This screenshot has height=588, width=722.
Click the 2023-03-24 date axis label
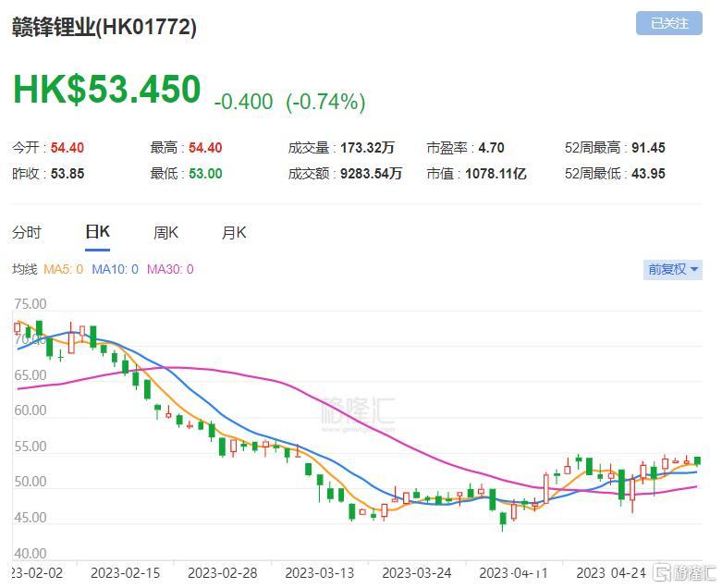(x=417, y=573)
